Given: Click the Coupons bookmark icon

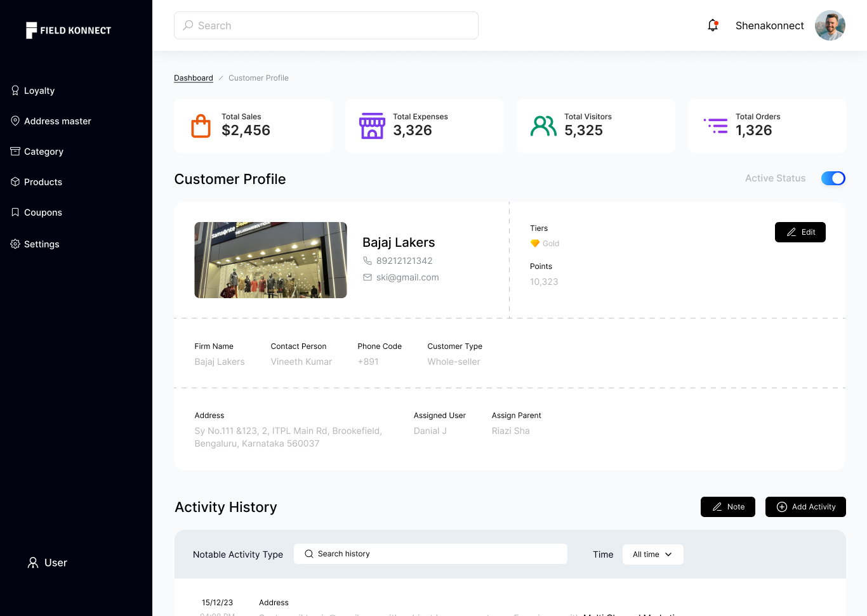Looking at the screenshot, I should click(x=15, y=212).
